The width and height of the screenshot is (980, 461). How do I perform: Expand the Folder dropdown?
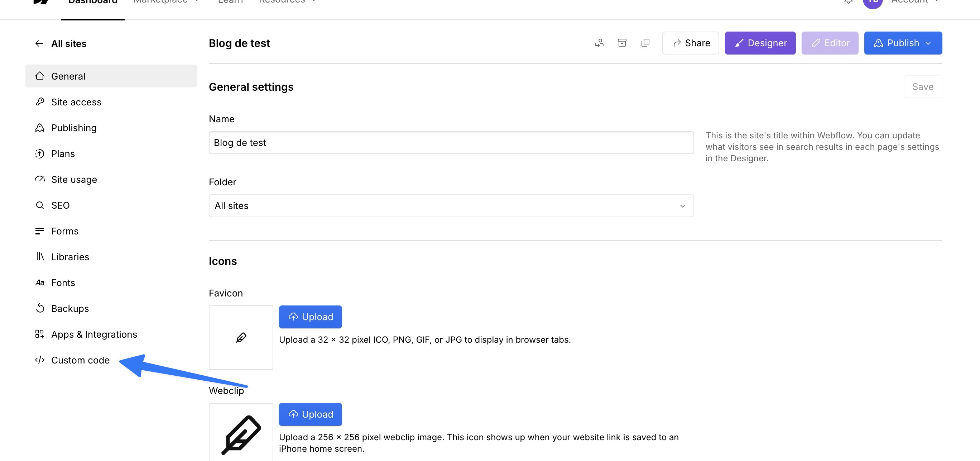pos(451,206)
